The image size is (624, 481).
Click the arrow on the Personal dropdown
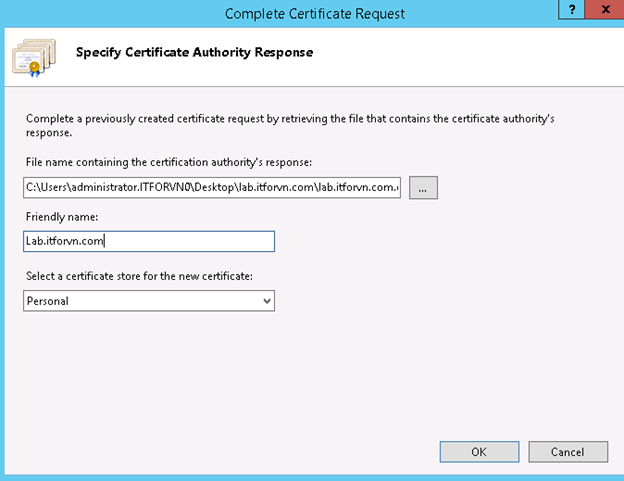[266, 300]
